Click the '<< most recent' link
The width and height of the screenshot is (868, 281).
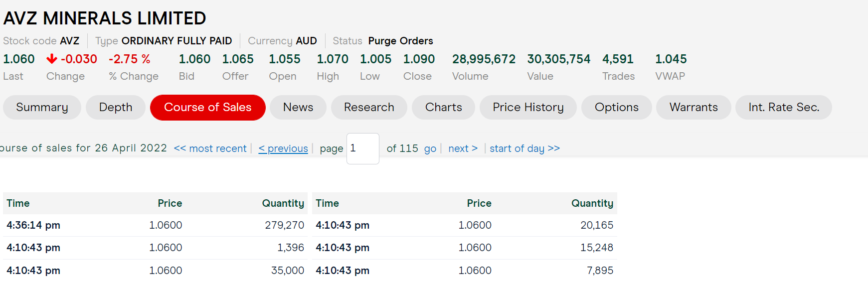[x=210, y=148]
